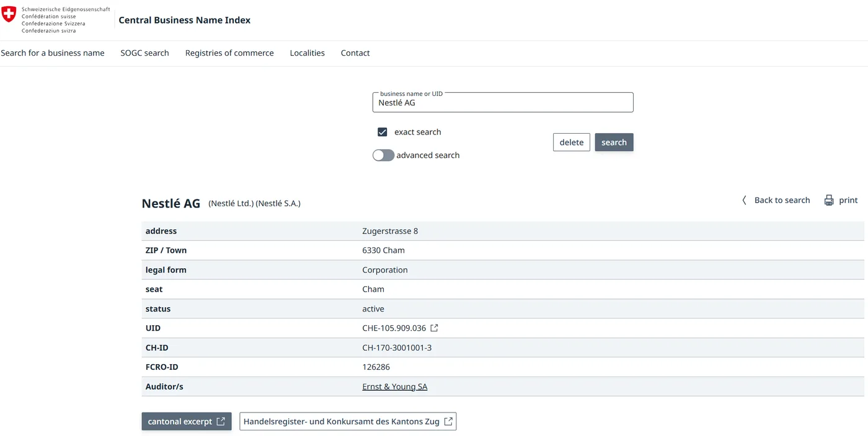Click the FCRO-ID value 126286

tap(376, 367)
